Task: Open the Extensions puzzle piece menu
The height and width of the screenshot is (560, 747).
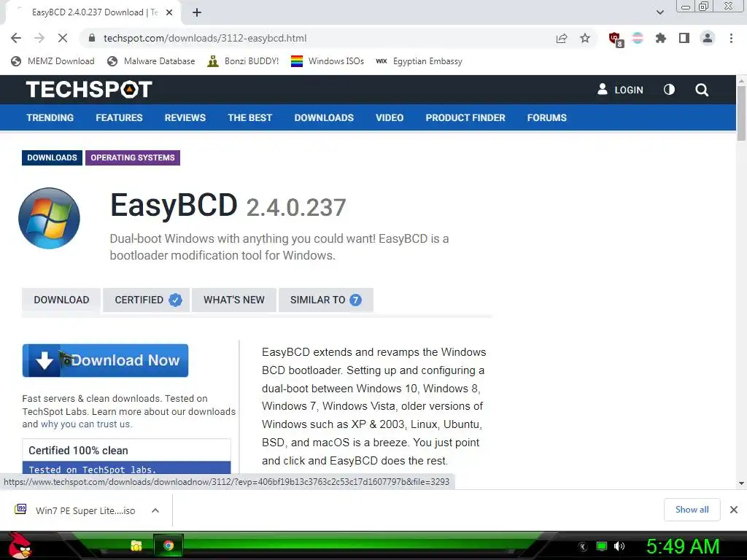Action: coord(661,38)
